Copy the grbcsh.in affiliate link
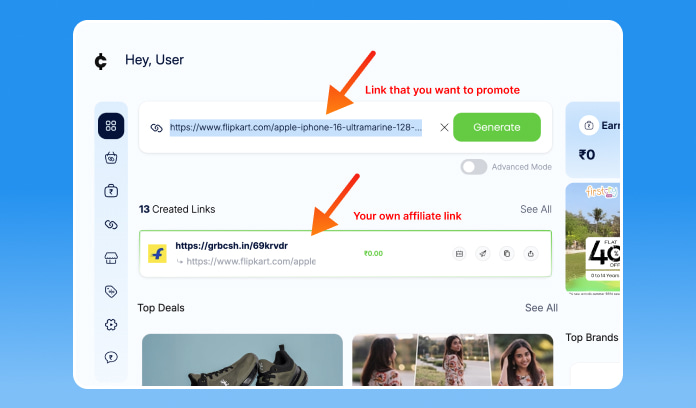Viewport: 696px width, 408px height. (x=506, y=254)
